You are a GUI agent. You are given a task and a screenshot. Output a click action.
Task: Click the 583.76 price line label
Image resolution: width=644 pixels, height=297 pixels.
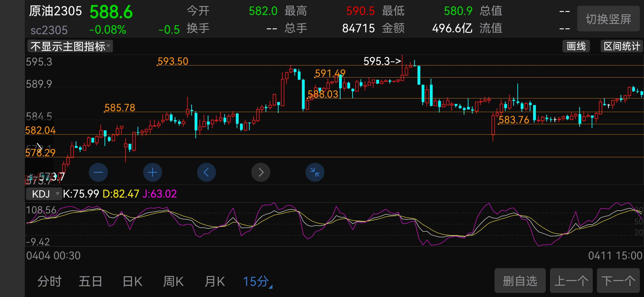point(514,120)
